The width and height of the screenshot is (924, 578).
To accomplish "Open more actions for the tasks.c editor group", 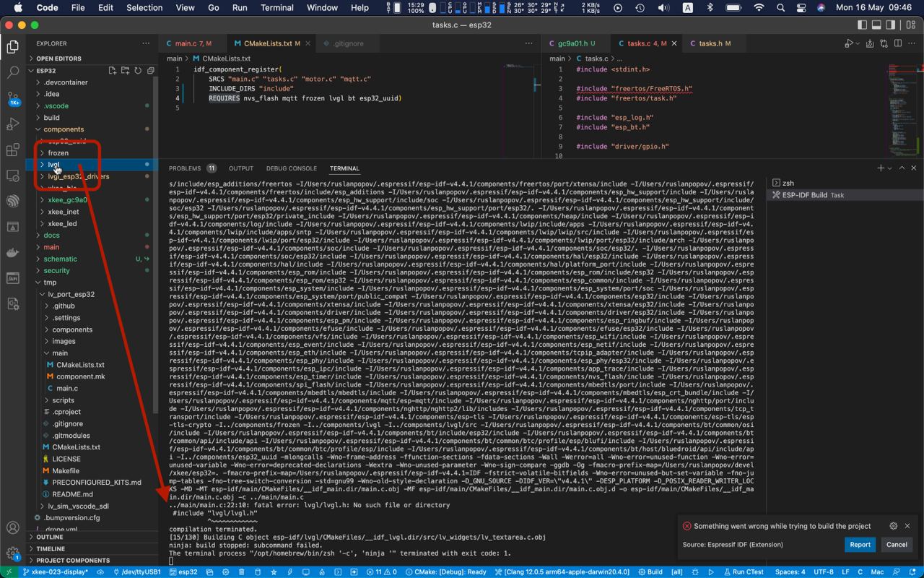I will click(912, 43).
